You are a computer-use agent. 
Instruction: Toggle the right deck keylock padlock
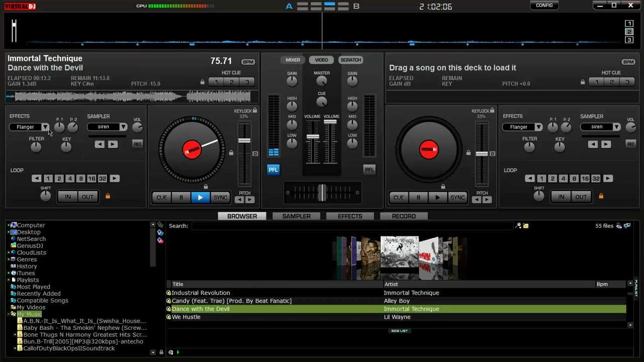point(492,111)
